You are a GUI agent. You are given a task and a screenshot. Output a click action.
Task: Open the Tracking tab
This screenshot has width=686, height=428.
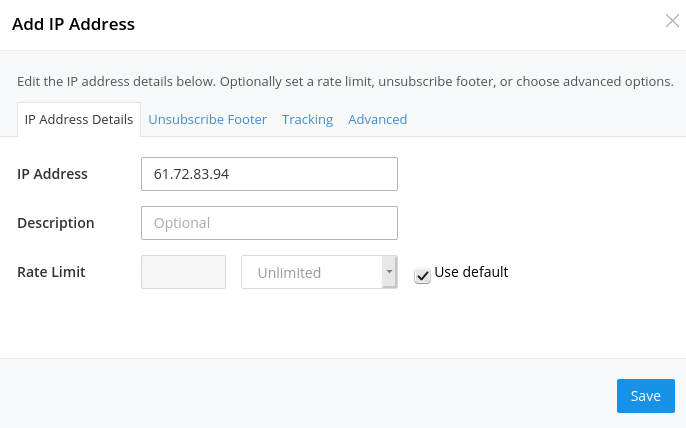[307, 119]
